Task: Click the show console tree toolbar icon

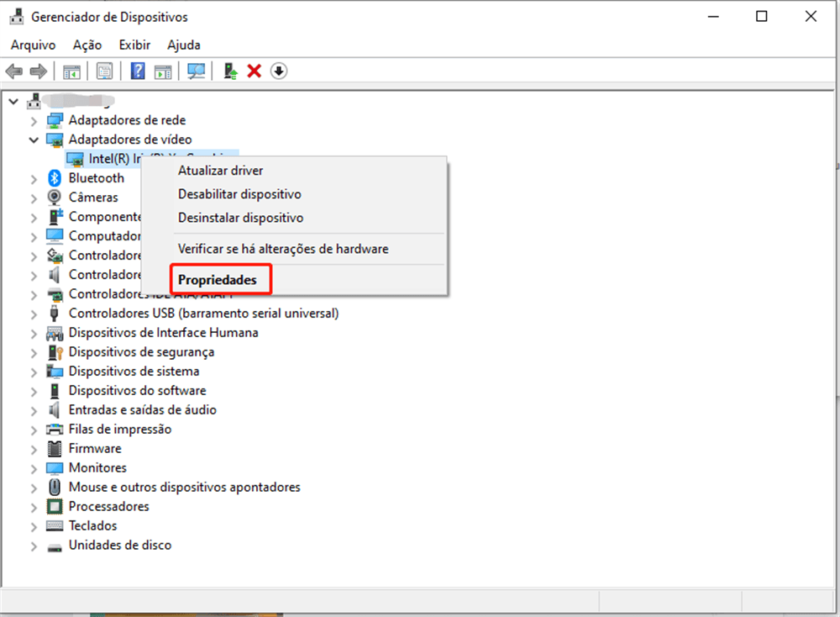Action: (x=72, y=71)
